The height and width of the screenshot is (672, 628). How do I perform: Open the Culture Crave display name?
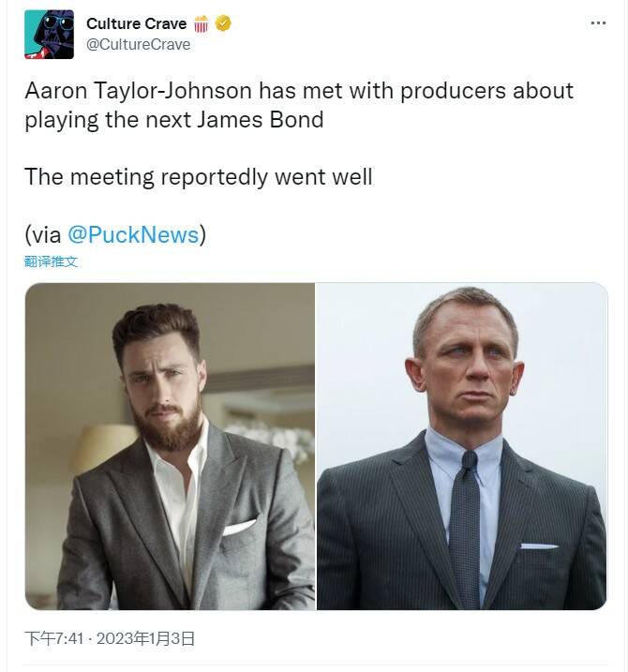tap(136, 23)
